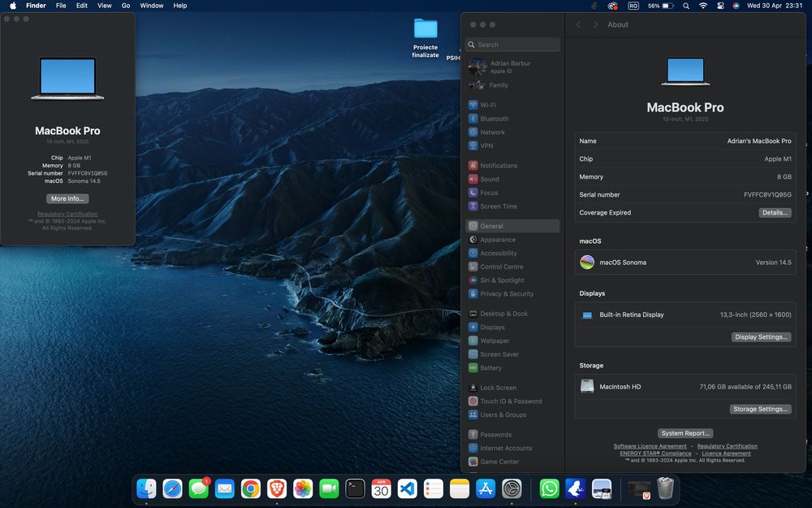Open Regulatory Certification link in About This Mac
This screenshot has width=812, height=508.
point(67,214)
